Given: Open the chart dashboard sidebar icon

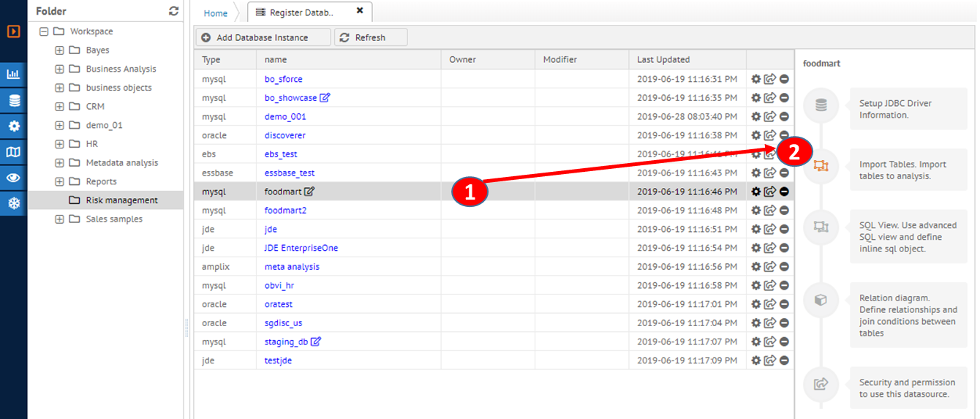Looking at the screenshot, I should point(13,74).
